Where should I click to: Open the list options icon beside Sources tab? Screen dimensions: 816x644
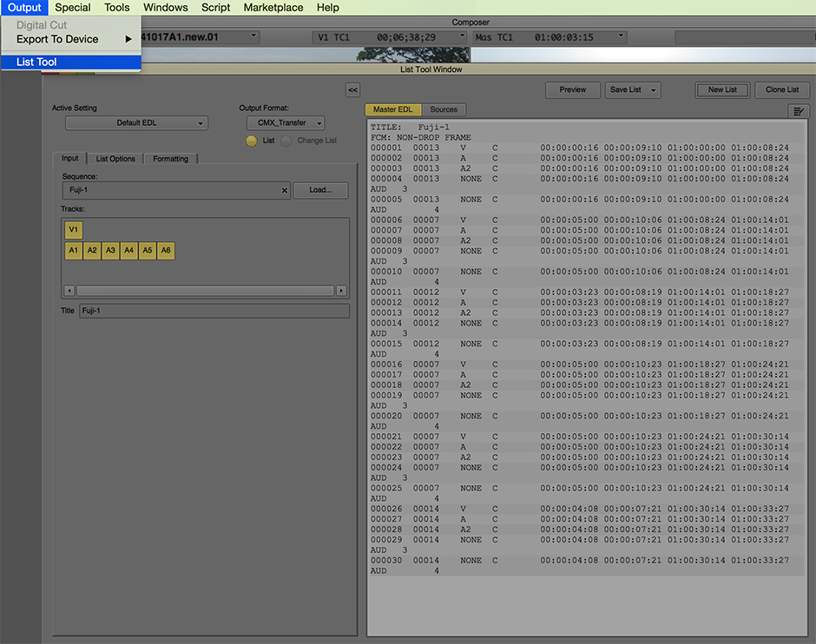pos(799,111)
